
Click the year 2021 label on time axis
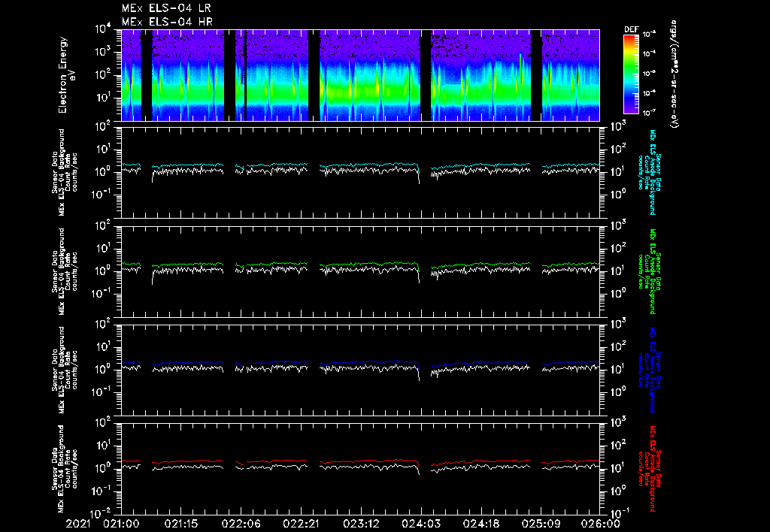coord(78,524)
